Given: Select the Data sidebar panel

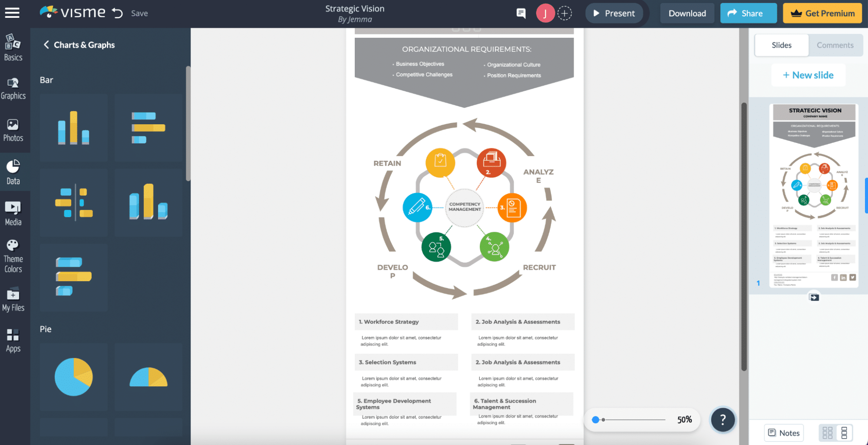Looking at the screenshot, I should [13, 172].
